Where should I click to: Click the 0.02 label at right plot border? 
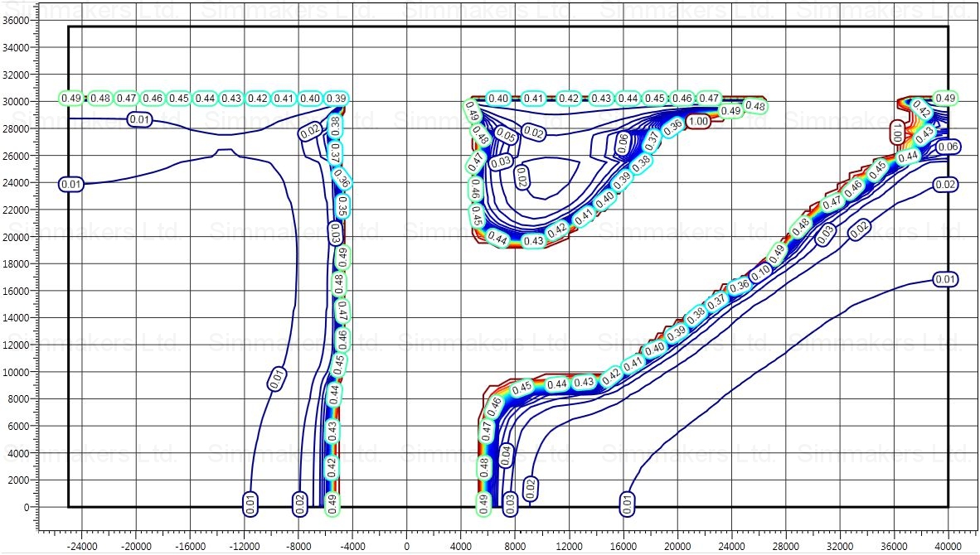945,185
